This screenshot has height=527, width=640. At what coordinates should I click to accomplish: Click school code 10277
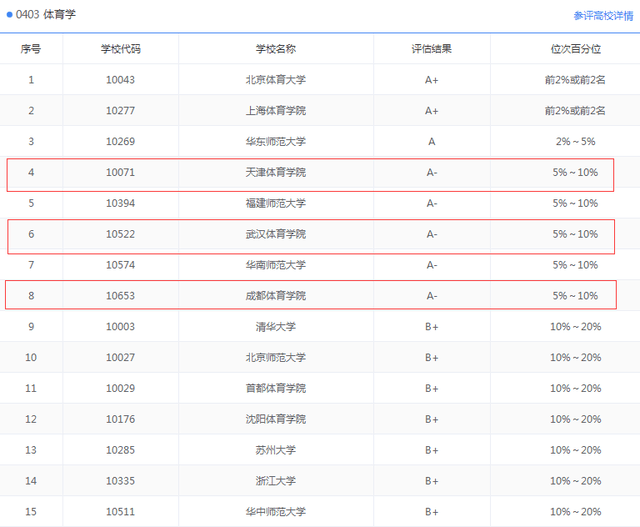[x=120, y=111]
